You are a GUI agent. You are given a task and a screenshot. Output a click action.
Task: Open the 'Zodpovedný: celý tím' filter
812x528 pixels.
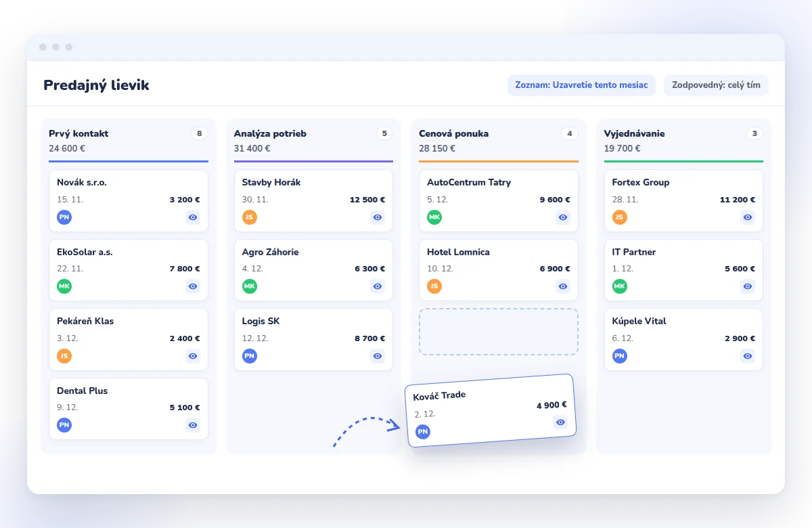(x=716, y=85)
